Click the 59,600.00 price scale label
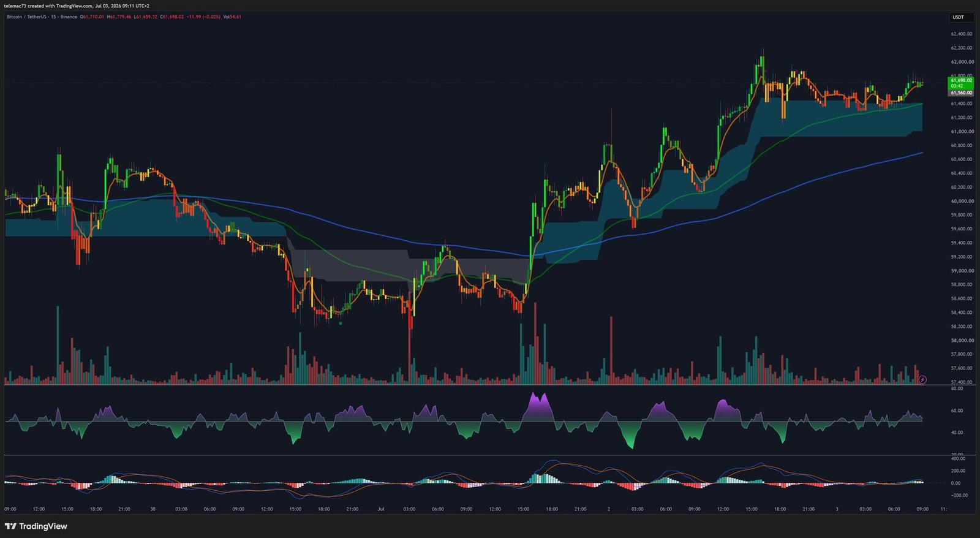Screen dimensions: 980x538 961,229
